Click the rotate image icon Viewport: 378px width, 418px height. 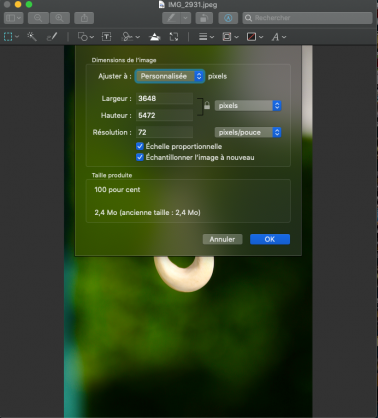click(204, 18)
